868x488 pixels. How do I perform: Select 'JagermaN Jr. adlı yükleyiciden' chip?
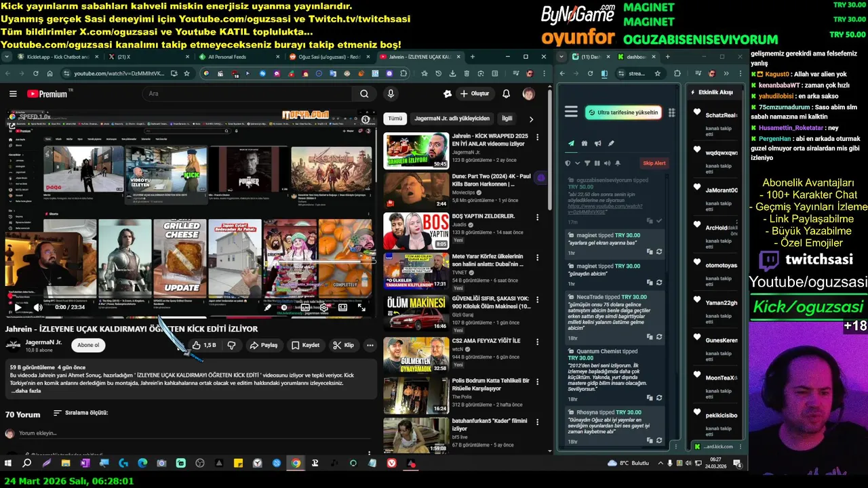point(452,119)
